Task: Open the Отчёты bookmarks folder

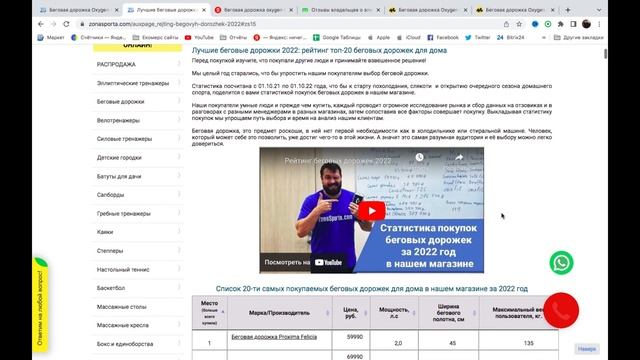Action: point(233,38)
